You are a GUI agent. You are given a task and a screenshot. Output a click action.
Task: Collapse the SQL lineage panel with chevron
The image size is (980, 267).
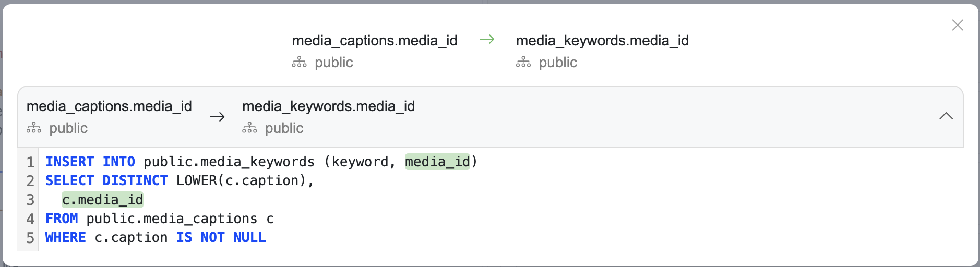[x=946, y=116]
